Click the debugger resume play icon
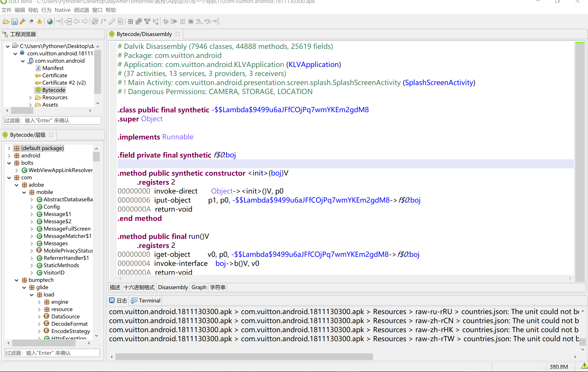588x372 pixels. pos(174,22)
